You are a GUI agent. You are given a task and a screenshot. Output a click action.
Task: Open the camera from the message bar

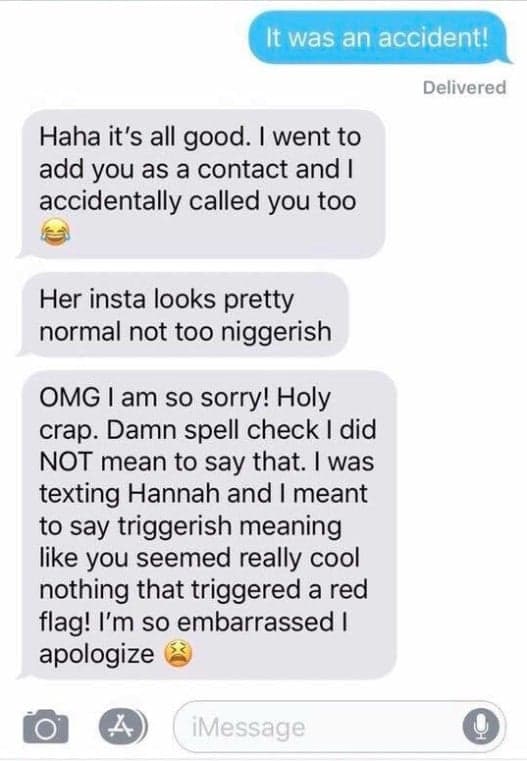[x=46, y=727]
